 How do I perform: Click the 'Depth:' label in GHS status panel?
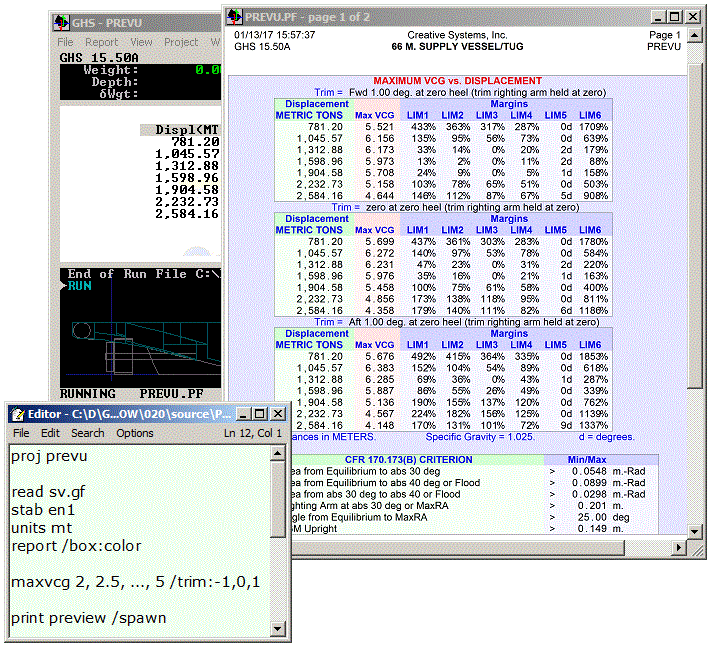click(115, 82)
